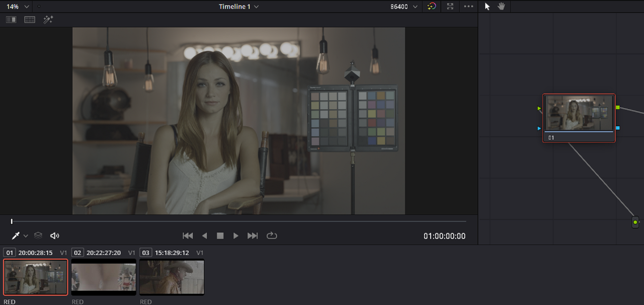644x305 pixels.
Task: Open the viewer zoom 14% dropdown
Action: coord(18,7)
